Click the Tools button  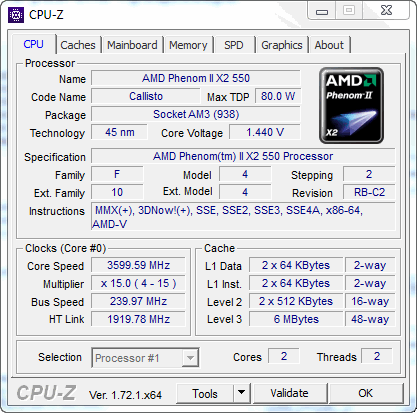point(205,393)
